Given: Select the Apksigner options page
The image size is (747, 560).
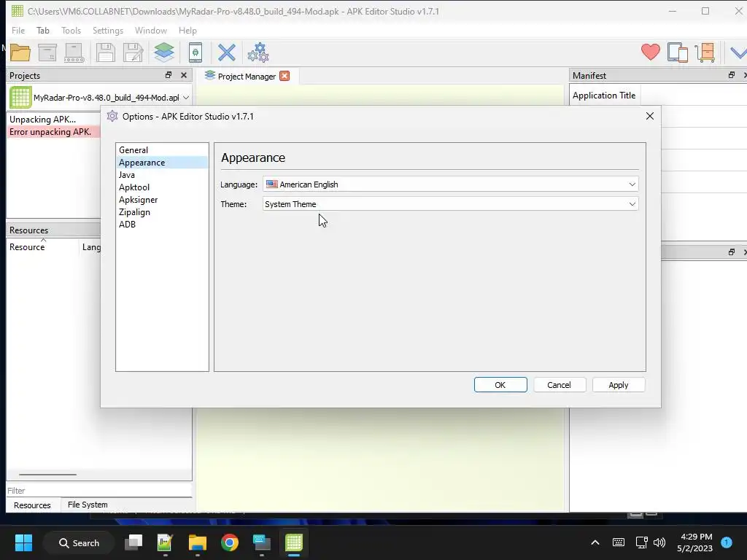Looking at the screenshot, I should coord(162,200).
